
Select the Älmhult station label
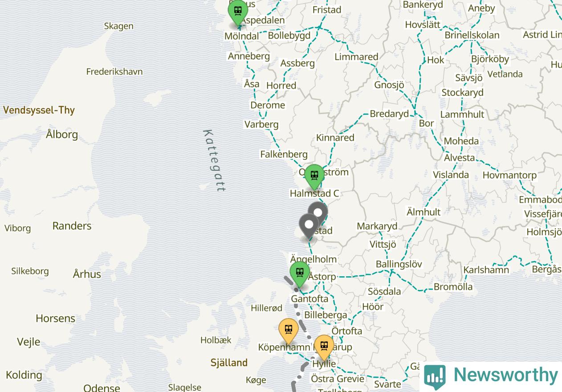tap(424, 212)
